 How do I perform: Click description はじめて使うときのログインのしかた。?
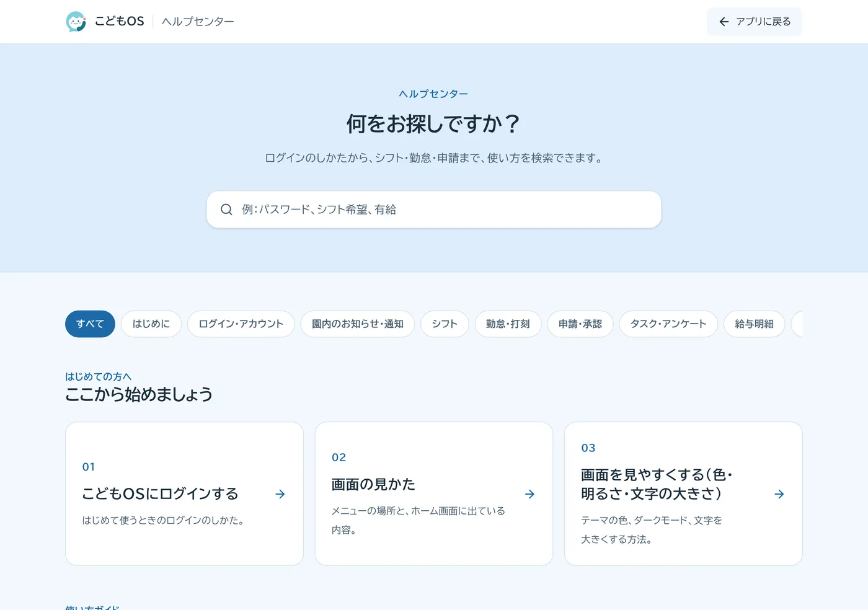[165, 521]
